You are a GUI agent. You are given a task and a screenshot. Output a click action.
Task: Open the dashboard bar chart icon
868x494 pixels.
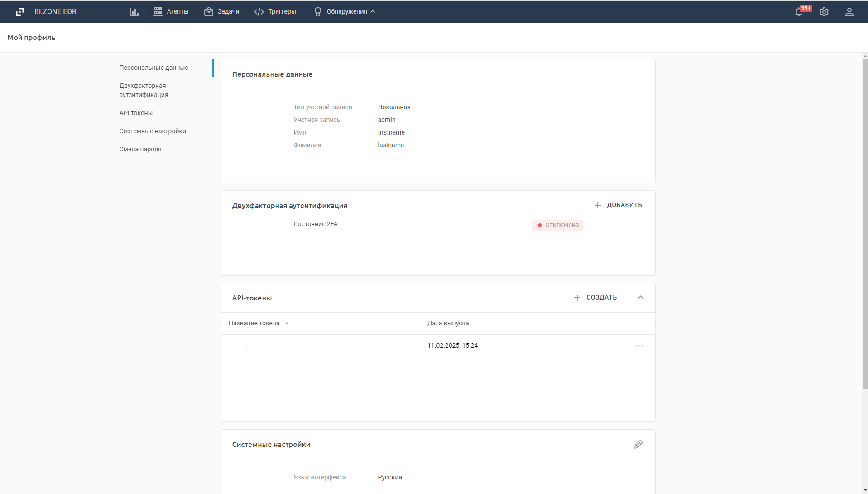[x=134, y=12]
